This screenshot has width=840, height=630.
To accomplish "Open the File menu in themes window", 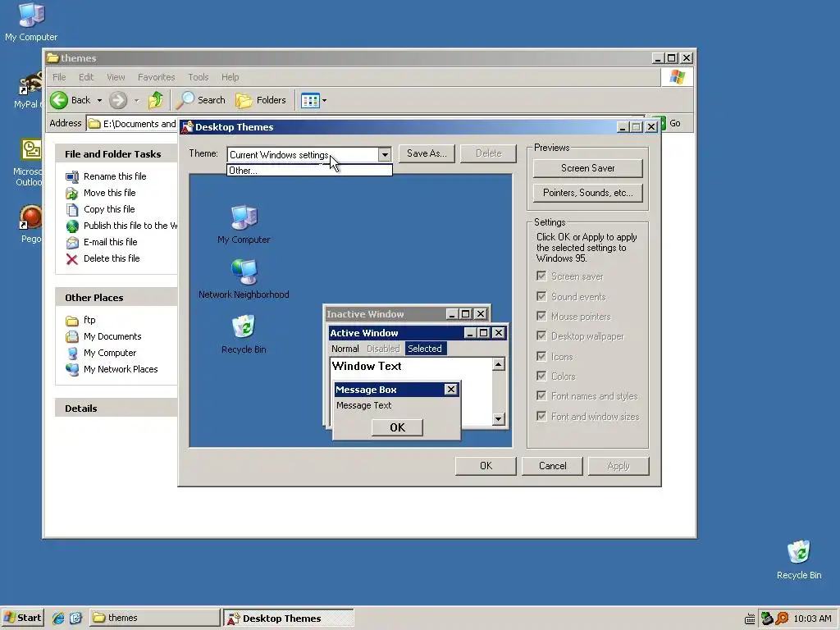I will 59,77.
